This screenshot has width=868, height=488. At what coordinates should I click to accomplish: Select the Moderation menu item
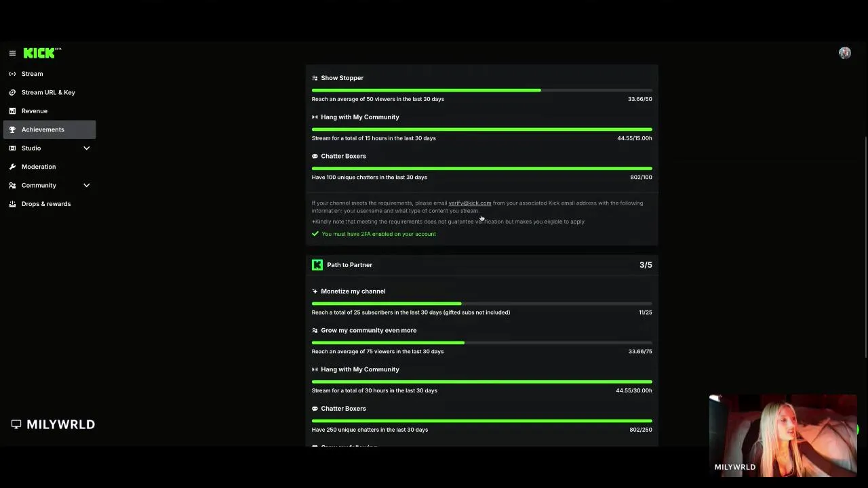pyautogui.click(x=39, y=167)
